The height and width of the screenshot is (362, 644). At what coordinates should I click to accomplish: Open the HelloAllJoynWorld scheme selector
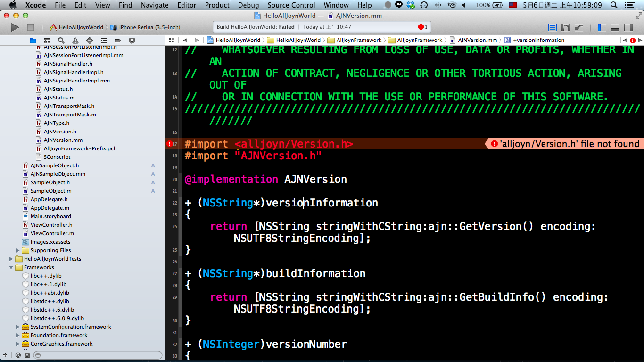click(x=76, y=27)
